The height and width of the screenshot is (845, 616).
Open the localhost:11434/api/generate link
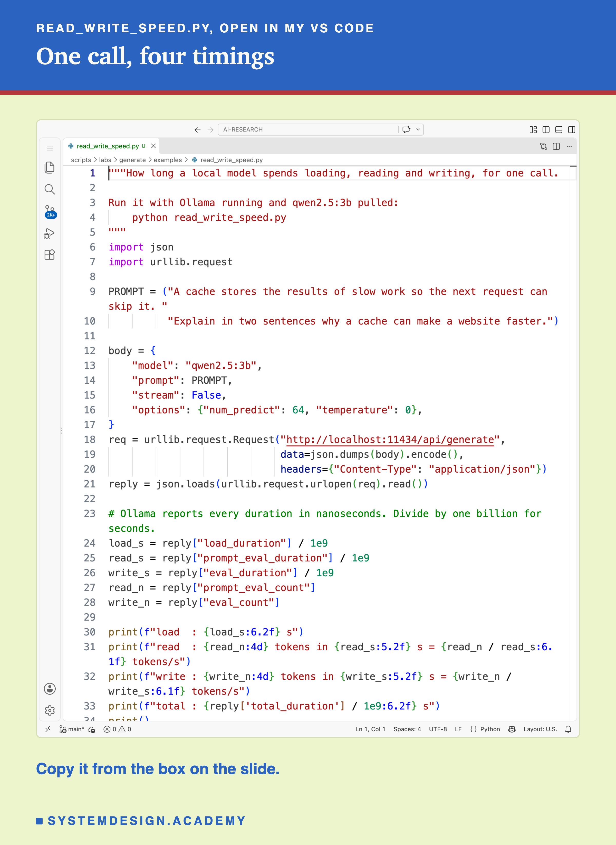point(390,440)
